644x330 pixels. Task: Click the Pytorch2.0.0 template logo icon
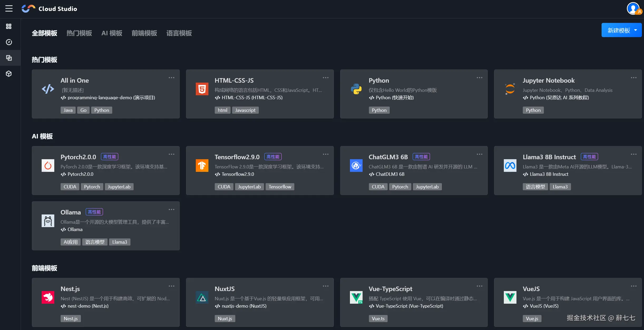(48, 166)
